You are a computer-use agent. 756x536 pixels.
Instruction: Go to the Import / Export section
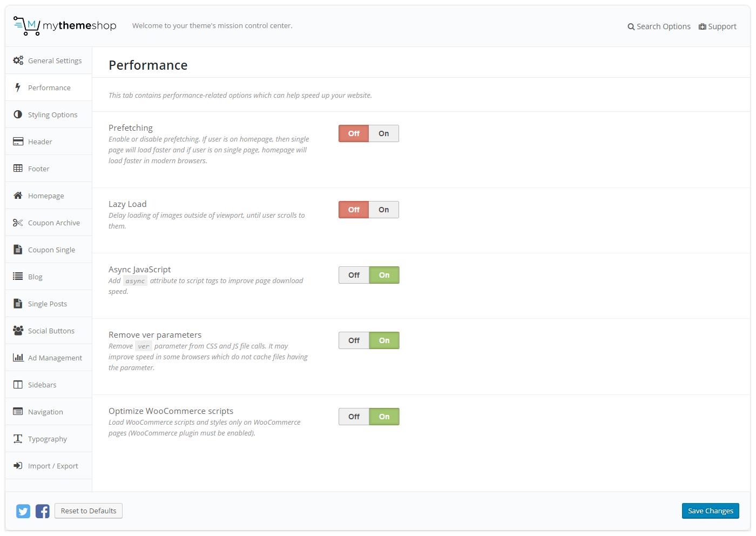pos(53,466)
